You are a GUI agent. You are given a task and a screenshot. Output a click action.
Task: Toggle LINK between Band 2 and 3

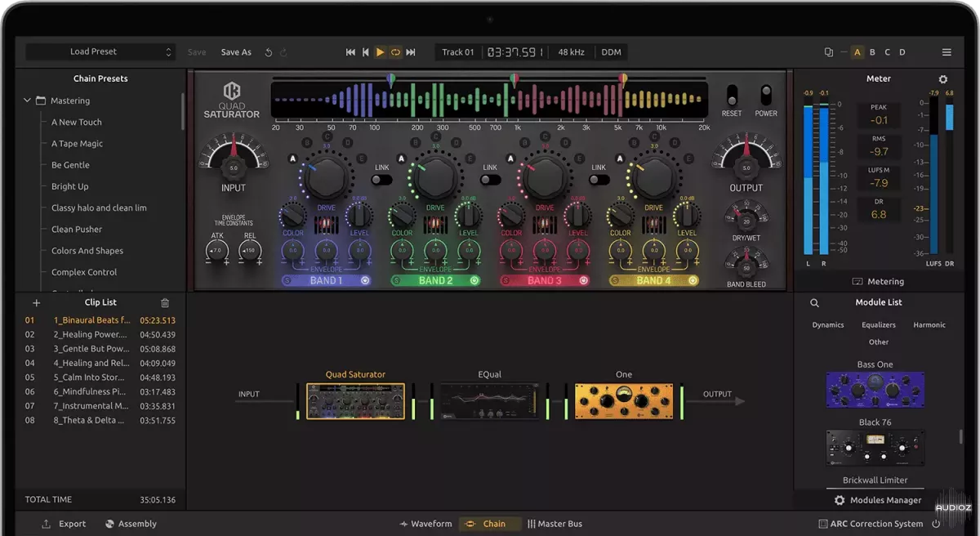490,179
